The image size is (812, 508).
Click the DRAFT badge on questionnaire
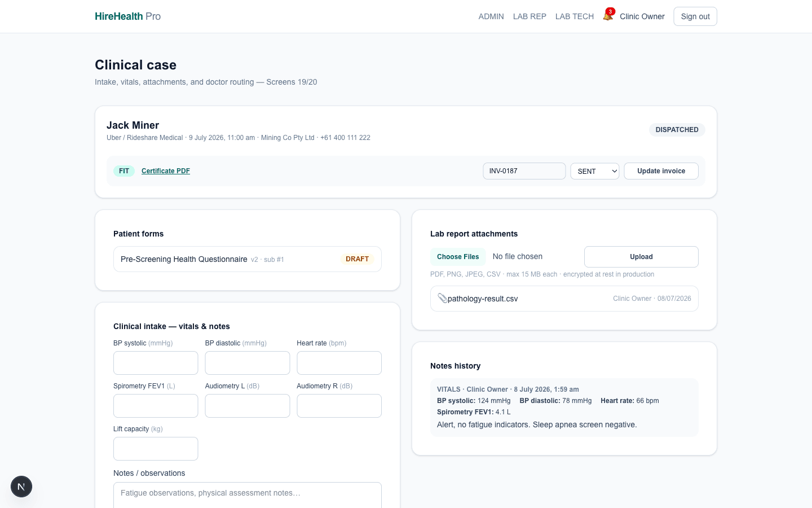[357, 259]
